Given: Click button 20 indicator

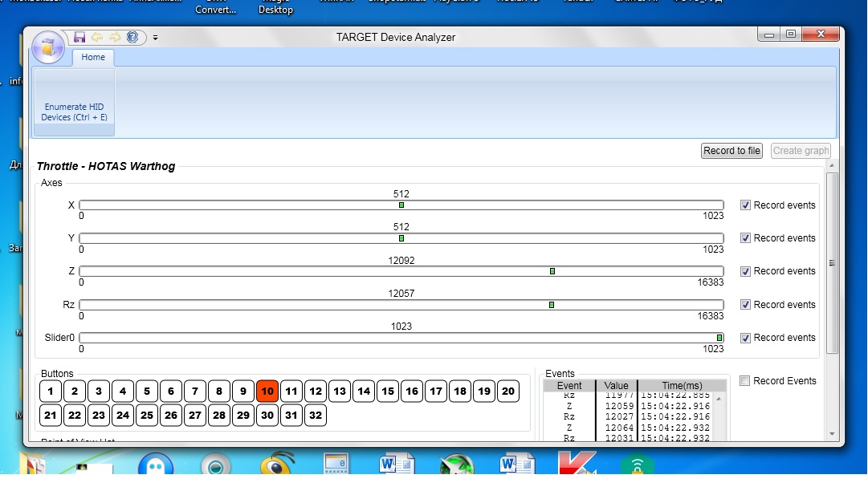Looking at the screenshot, I should pyautogui.click(x=508, y=391).
